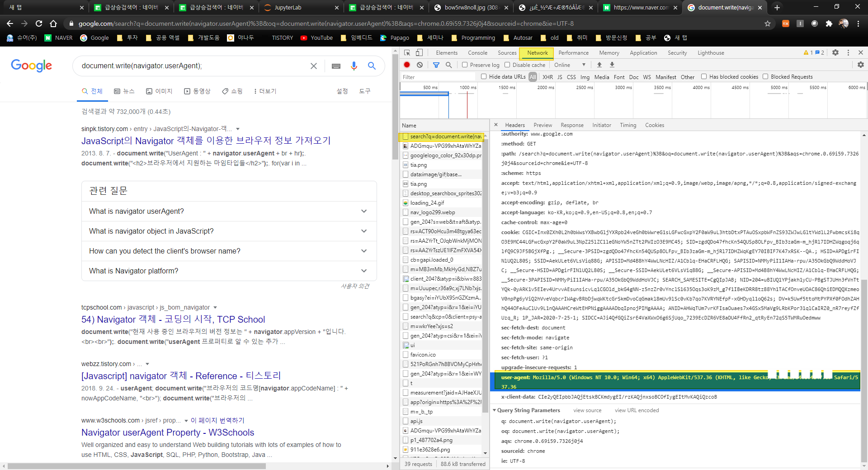868x470 pixels.
Task: Open the 더보기 search menu
Action: tap(265, 91)
